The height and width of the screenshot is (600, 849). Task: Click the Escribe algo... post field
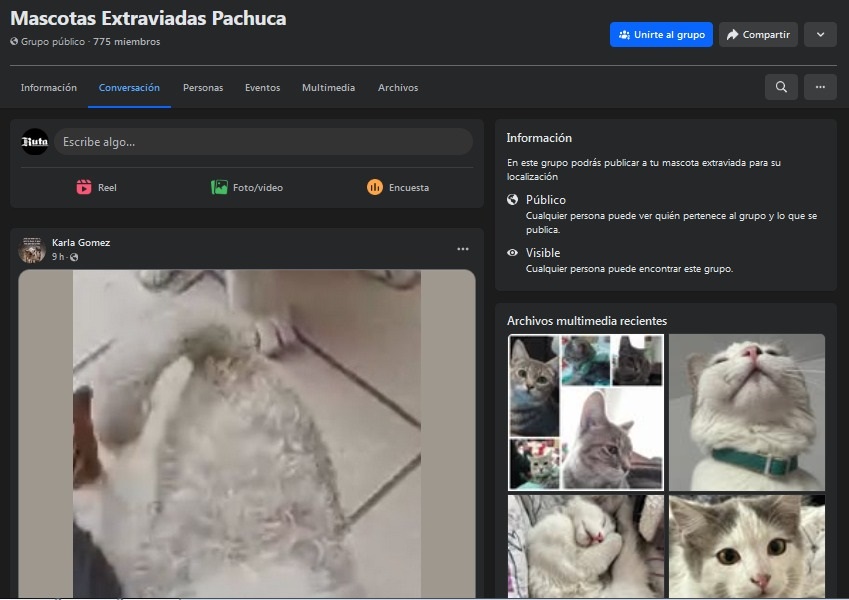click(263, 142)
